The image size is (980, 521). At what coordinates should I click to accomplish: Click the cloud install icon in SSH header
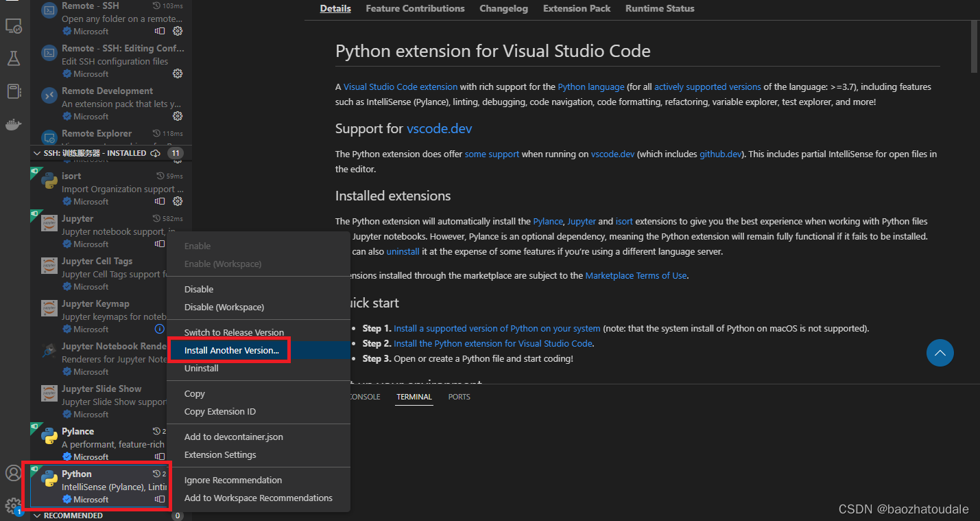coord(156,153)
